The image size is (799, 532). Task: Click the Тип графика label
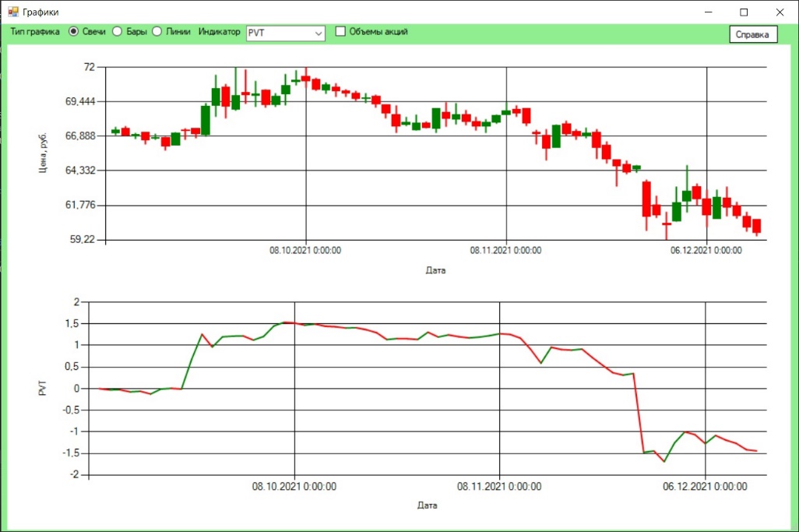(34, 32)
